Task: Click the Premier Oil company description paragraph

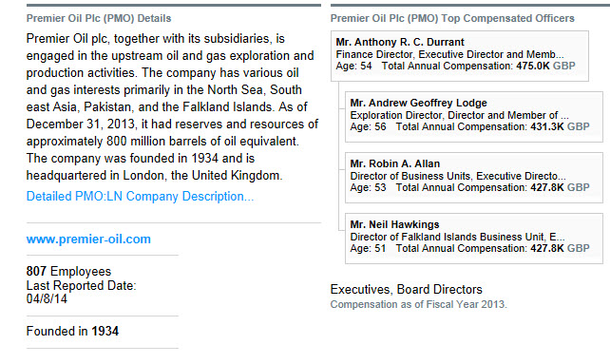Action: click(172, 107)
